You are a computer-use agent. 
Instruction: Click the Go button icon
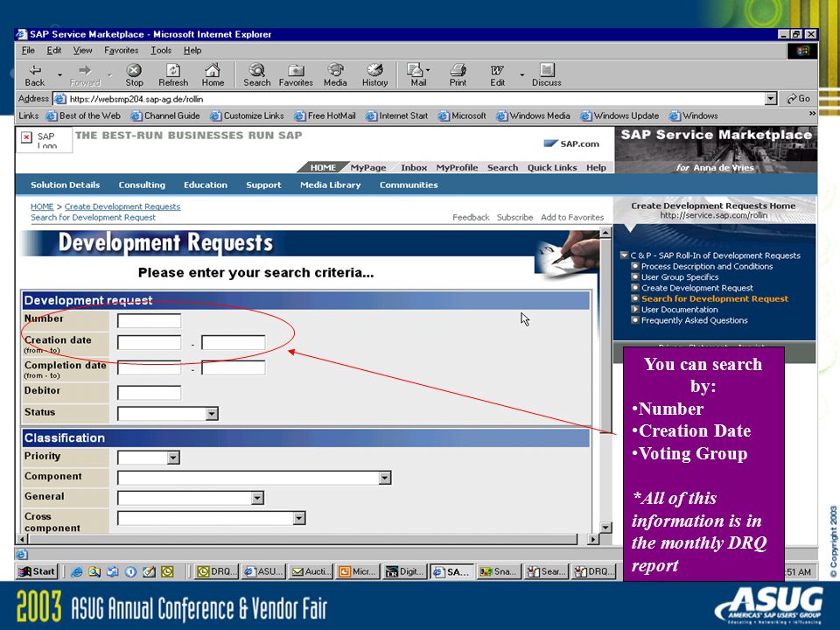pyautogui.click(x=798, y=99)
